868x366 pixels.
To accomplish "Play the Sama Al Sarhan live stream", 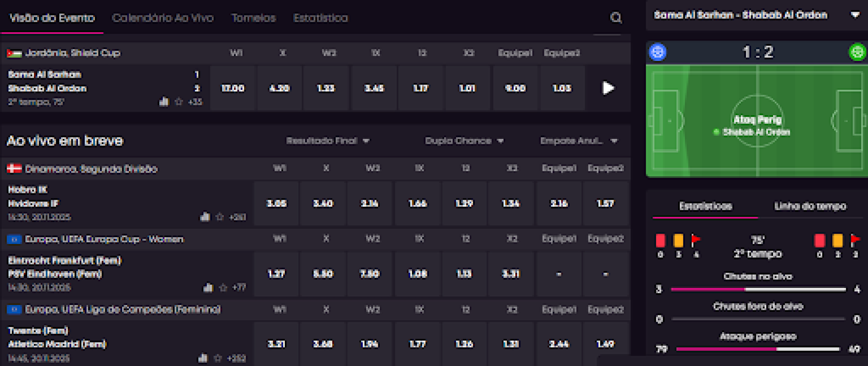I will click(608, 88).
